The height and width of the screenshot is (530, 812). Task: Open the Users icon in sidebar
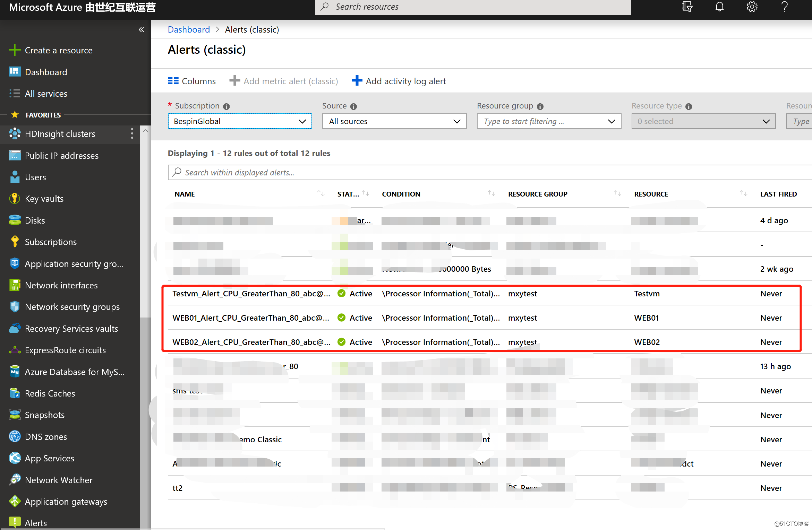coord(15,177)
